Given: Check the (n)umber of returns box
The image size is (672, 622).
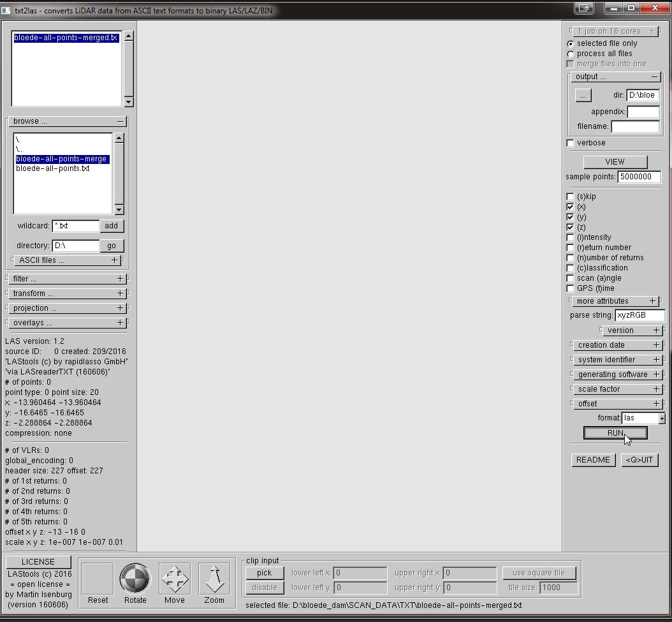Looking at the screenshot, I should click(x=570, y=258).
